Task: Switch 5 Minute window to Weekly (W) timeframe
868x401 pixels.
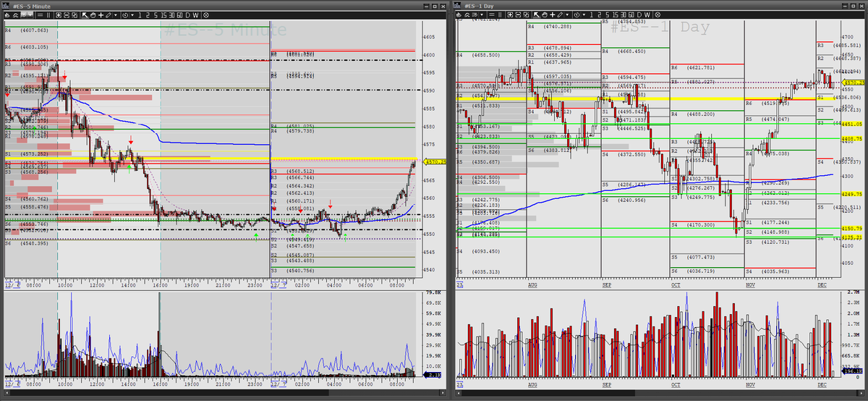Action: [196, 15]
